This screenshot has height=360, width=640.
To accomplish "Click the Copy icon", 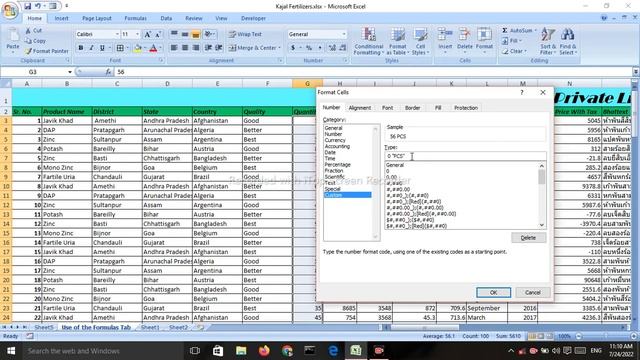I will 28,41.
